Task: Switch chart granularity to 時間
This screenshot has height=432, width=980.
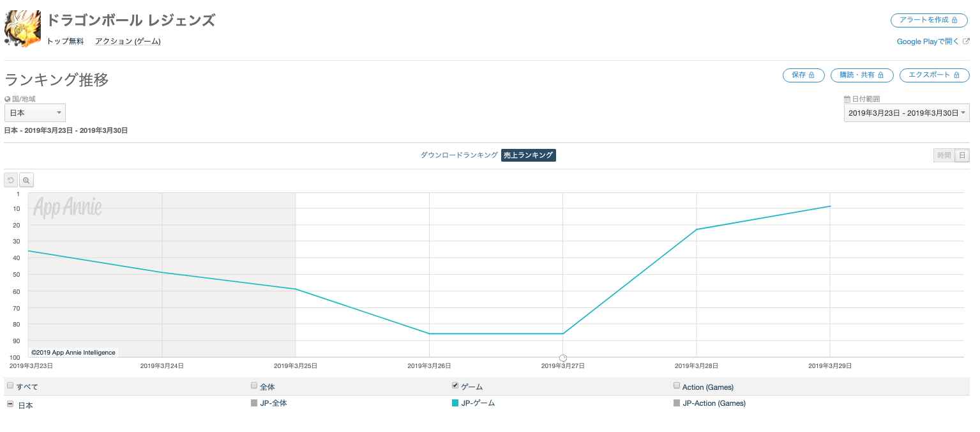Action: click(944, 155)
